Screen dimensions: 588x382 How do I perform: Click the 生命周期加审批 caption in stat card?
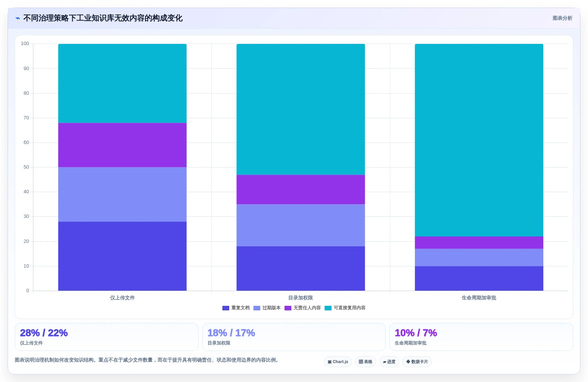(x=411, y=343)
